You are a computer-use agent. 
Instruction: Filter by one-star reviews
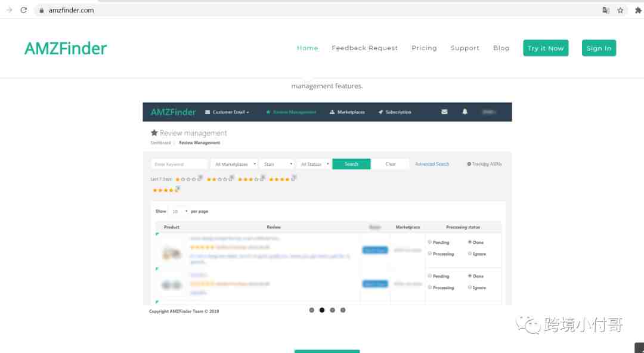tap(188, 179)
